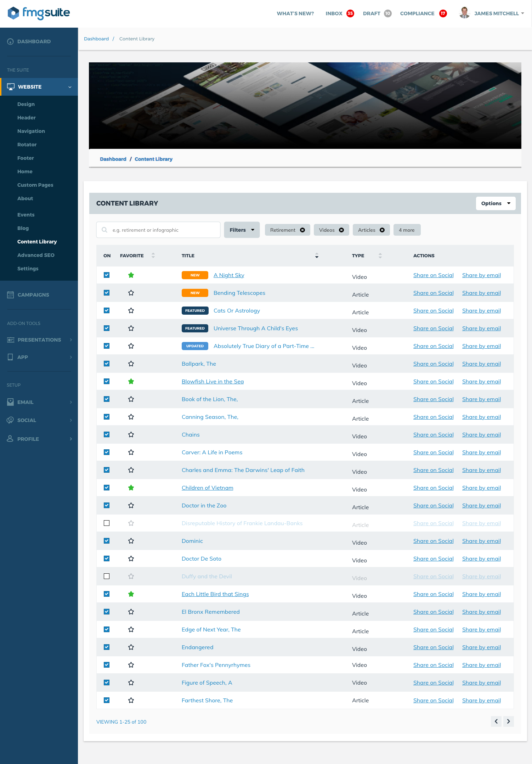Remove the Videos filter chip
This screenshot has width=532, height=764.
point(341,230)
